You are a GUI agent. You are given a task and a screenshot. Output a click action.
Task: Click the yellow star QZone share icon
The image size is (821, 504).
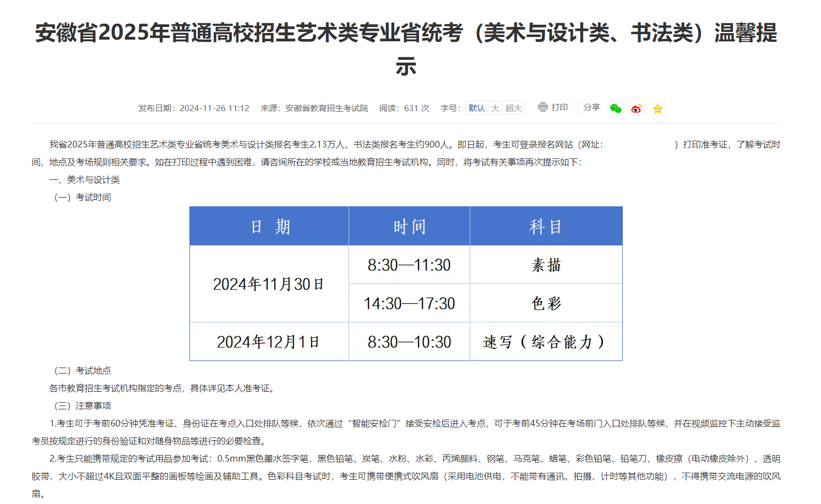pyautogui.click(x=657, y=108)
